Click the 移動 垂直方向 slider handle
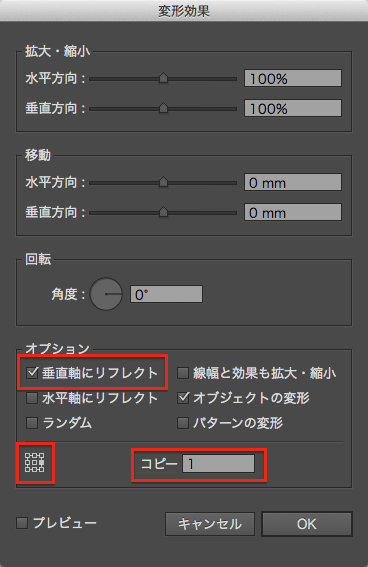 coord(163,212)
